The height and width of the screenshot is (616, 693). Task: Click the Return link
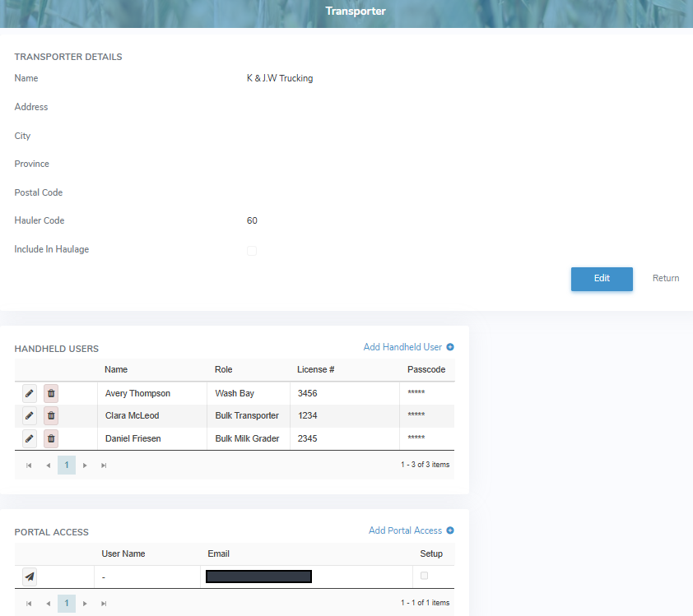[x=666, y=278]
